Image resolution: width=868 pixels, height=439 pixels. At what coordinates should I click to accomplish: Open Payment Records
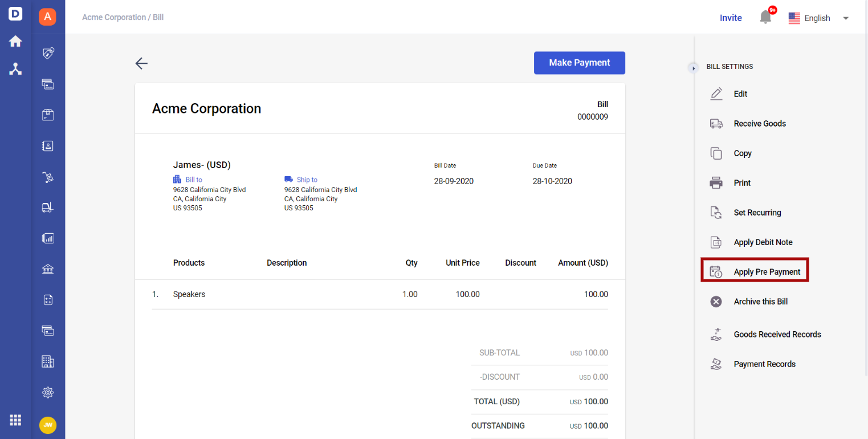point(764,364)
